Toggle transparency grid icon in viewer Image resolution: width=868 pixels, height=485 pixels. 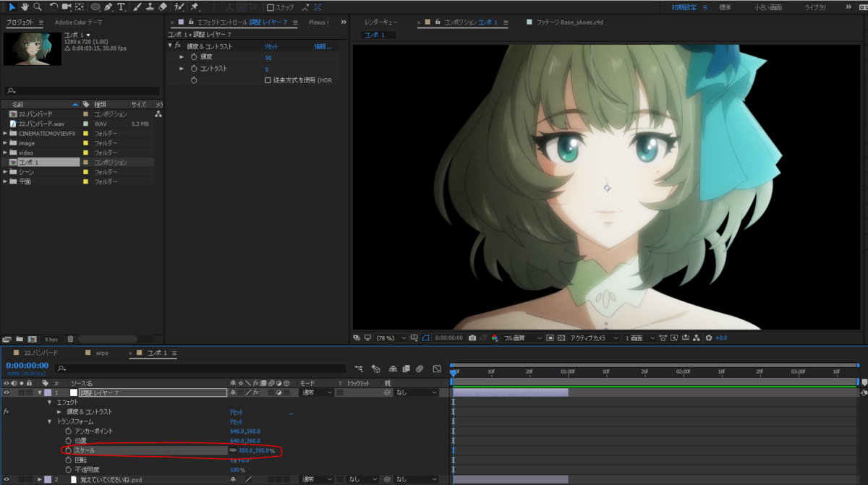[561, 338]
